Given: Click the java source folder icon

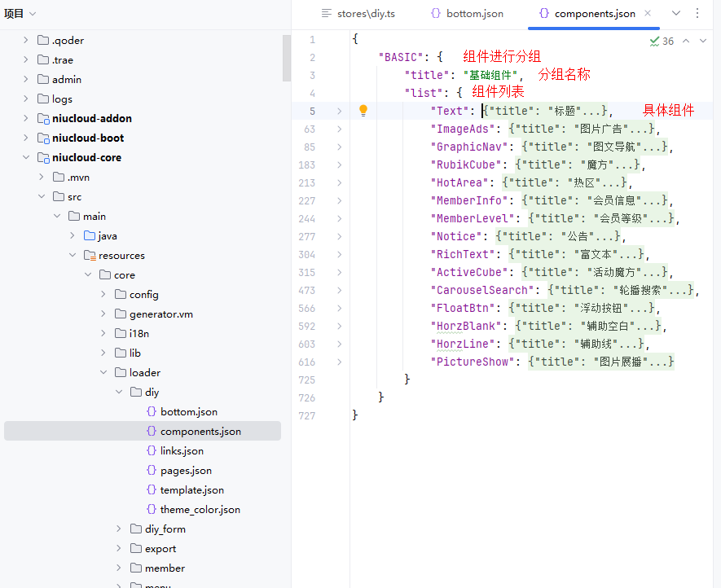Looking at the screenshot, I should 90,235.
